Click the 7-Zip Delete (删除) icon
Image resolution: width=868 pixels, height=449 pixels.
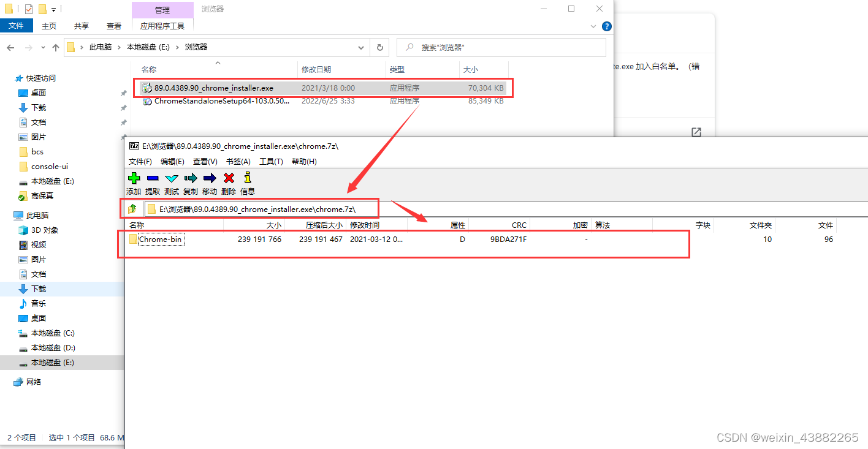click(x=229, y=178)
